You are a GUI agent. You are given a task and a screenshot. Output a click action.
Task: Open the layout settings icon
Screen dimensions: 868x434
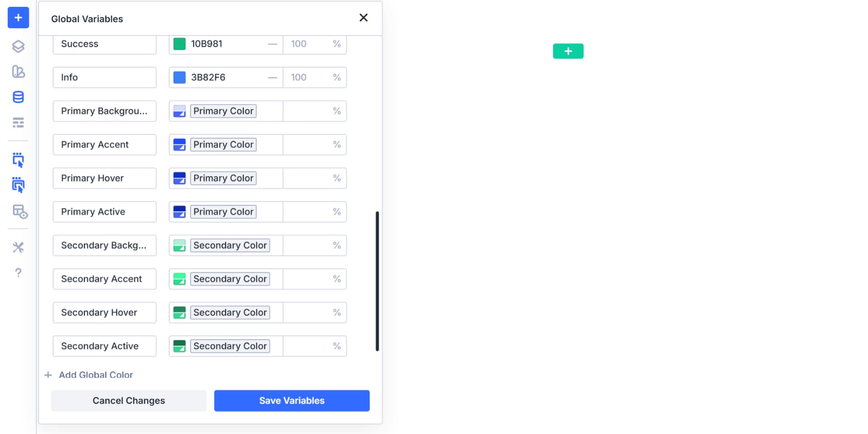tap(18, 212)
